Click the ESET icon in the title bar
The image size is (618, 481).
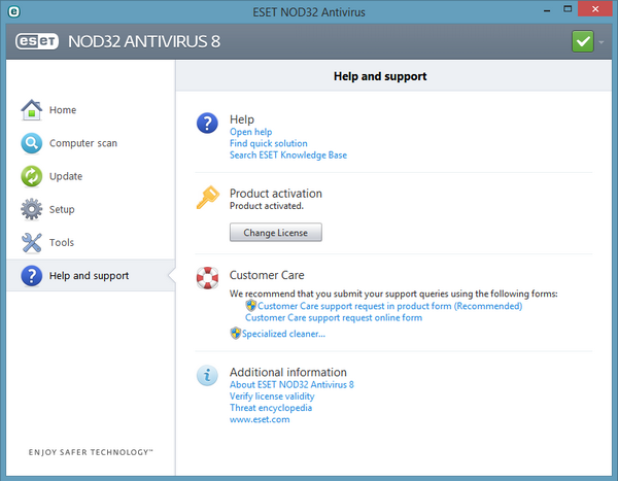tap(14, 12)
